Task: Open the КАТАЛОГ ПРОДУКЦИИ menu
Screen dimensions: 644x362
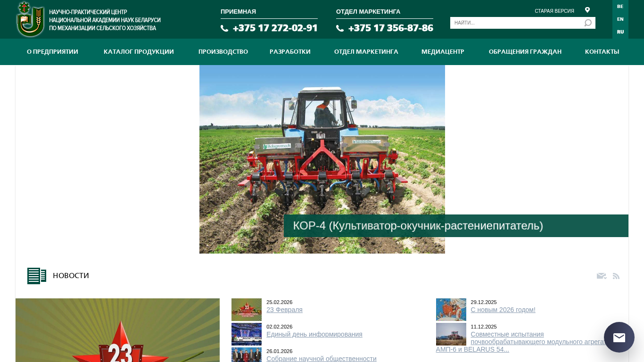Action: [139, 52]
